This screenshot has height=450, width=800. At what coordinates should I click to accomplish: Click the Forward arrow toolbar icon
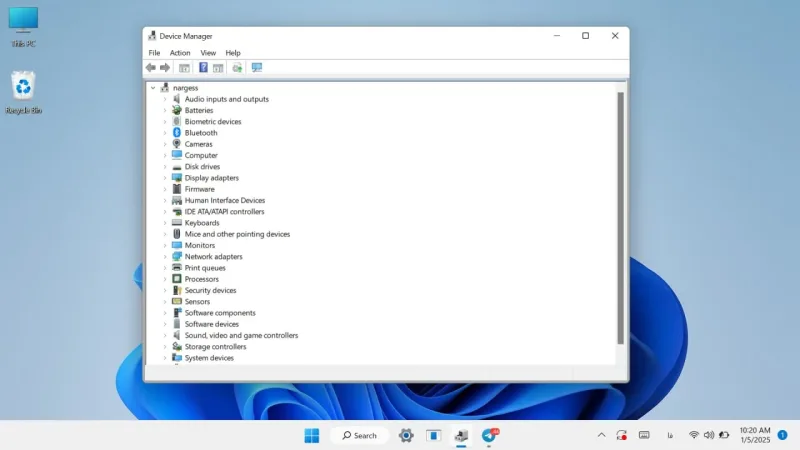[x=165, y=67]
